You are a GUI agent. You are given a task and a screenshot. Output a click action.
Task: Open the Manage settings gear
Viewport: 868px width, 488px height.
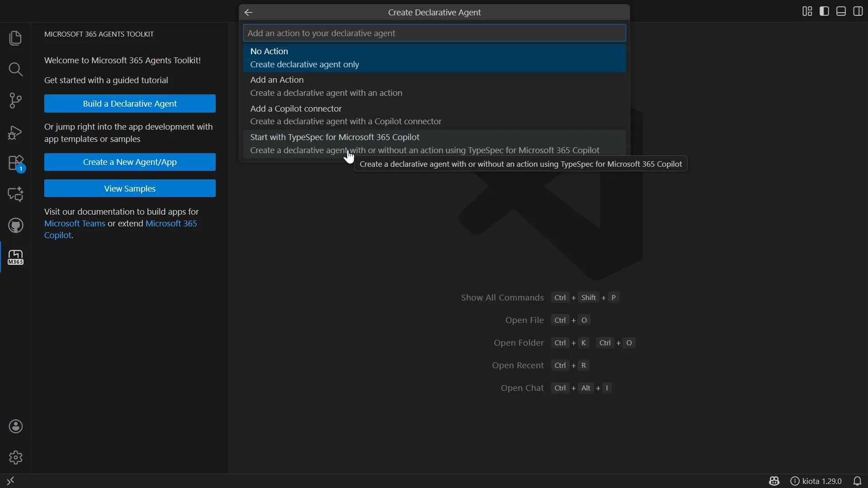15,457
